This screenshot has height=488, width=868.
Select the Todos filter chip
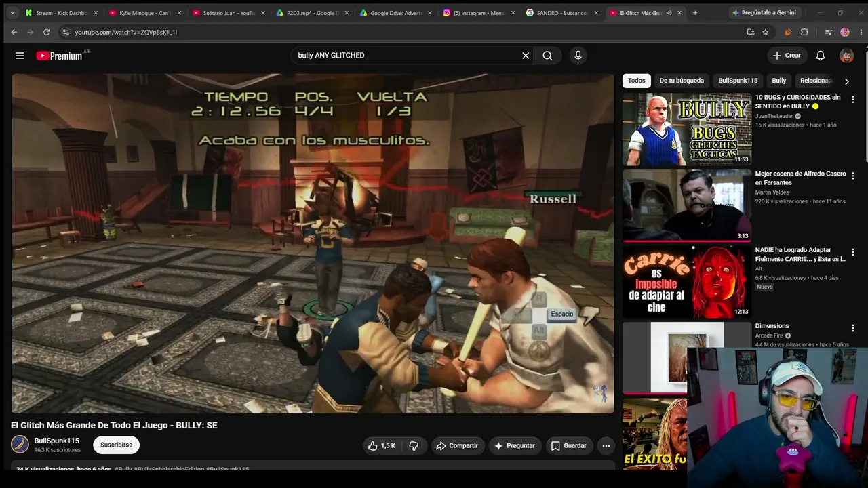point(637,81)
